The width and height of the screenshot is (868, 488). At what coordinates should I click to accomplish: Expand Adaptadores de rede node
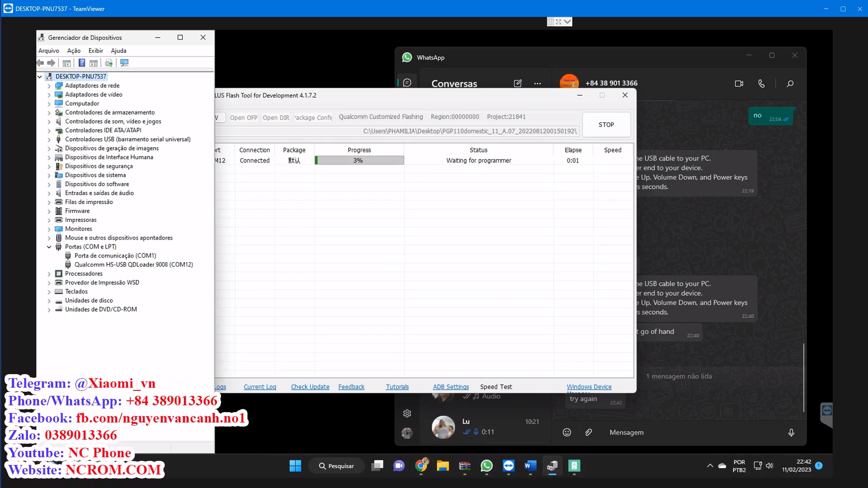click(49, 86)
